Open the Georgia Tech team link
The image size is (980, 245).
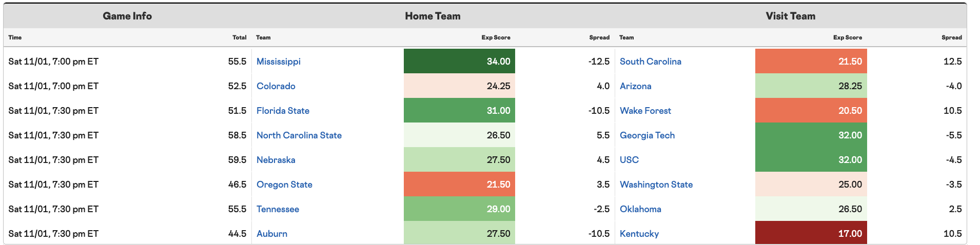(x=648, y=135)
